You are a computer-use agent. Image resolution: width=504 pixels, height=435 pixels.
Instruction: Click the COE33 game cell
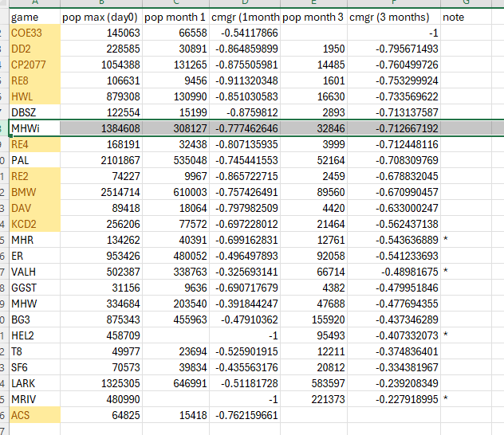click(x=35, y=33)
